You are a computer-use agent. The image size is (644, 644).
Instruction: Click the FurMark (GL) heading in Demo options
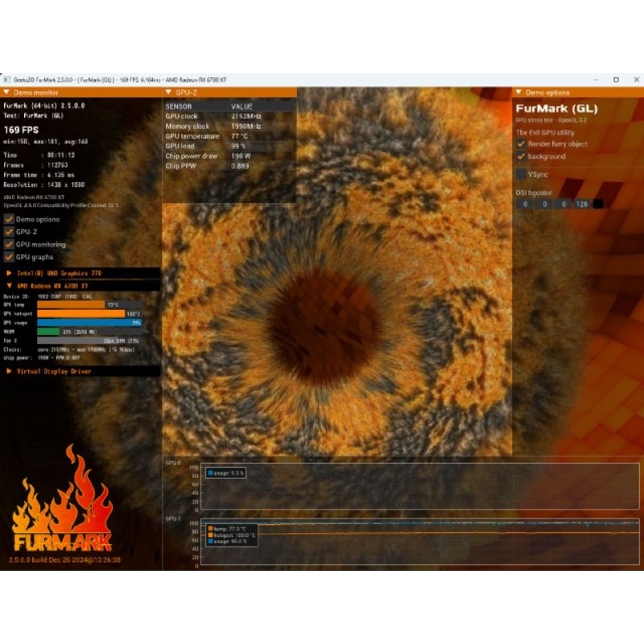556,109
